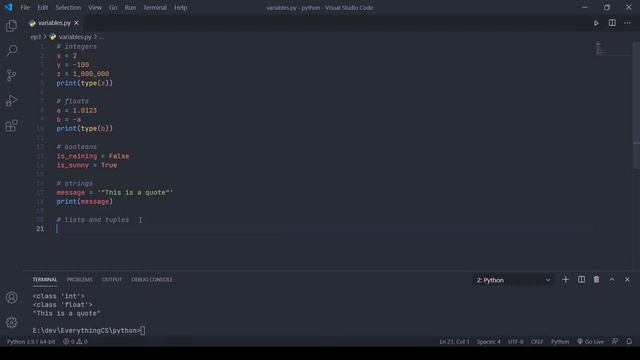This screenshot has height=360, width=640.
Task: Switch to the PROBLEMS tab
Action: pos(80,280)
